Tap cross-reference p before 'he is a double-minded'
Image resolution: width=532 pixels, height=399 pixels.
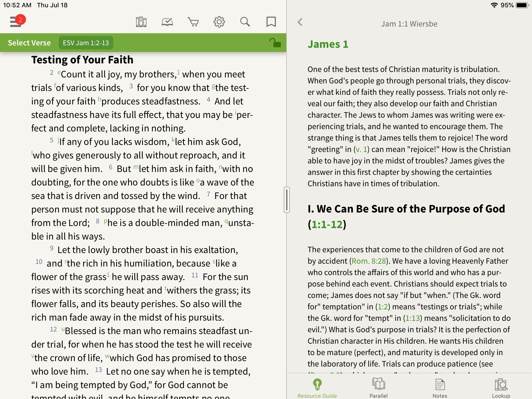point(105,221)
